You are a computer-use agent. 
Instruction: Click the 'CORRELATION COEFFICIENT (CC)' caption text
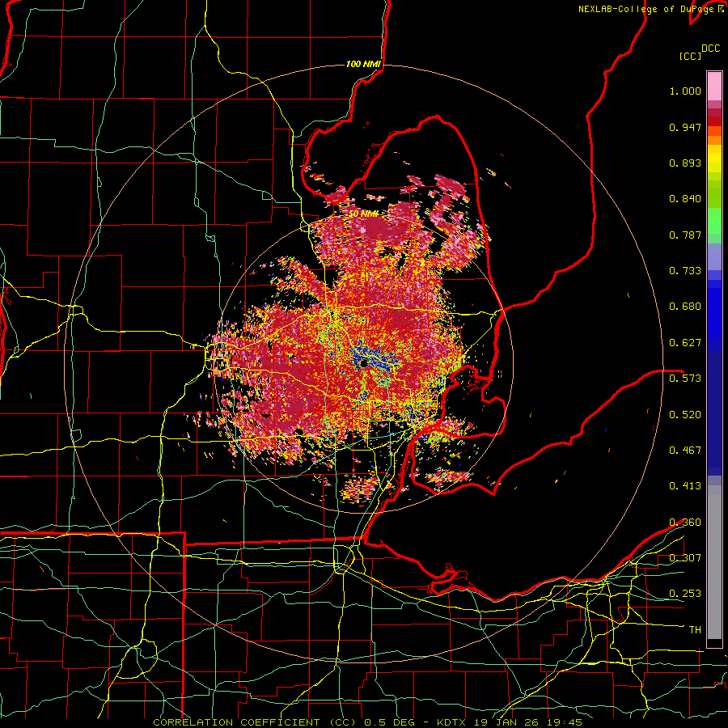(255, 722)
